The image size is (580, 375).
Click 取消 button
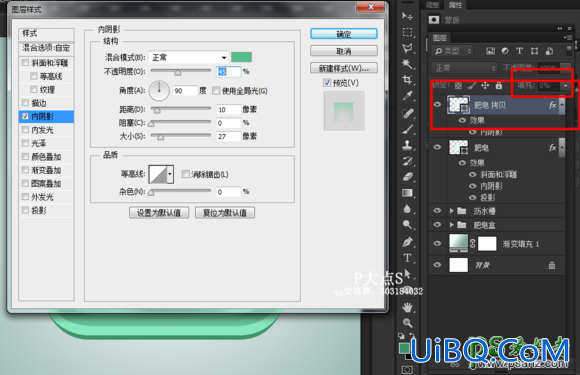344,51
